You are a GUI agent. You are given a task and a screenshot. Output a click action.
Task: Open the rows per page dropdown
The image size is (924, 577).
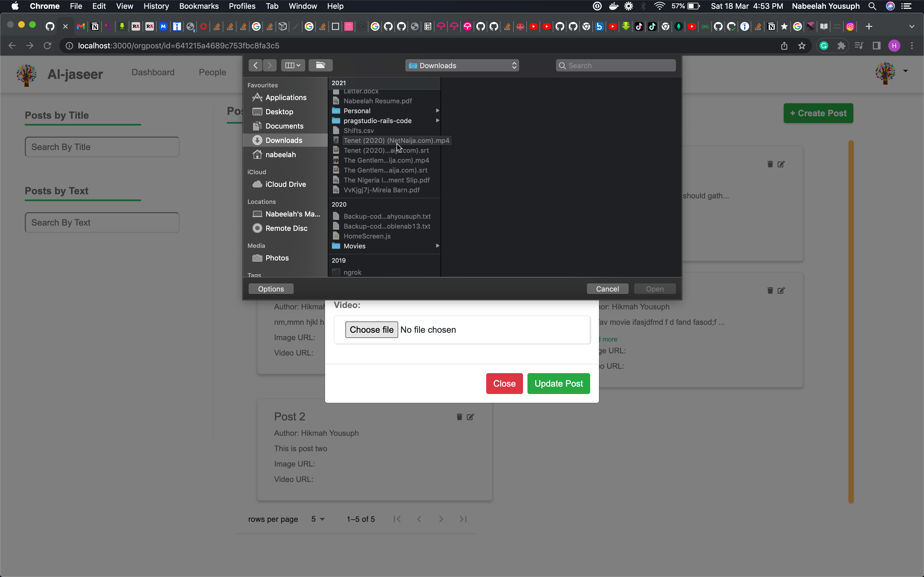[318, 519]
